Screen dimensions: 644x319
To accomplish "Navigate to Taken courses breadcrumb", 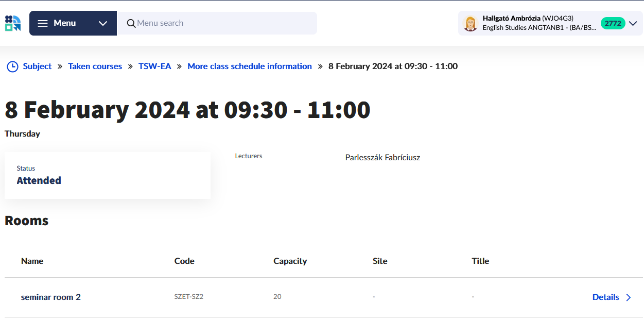I will point(95,66).
